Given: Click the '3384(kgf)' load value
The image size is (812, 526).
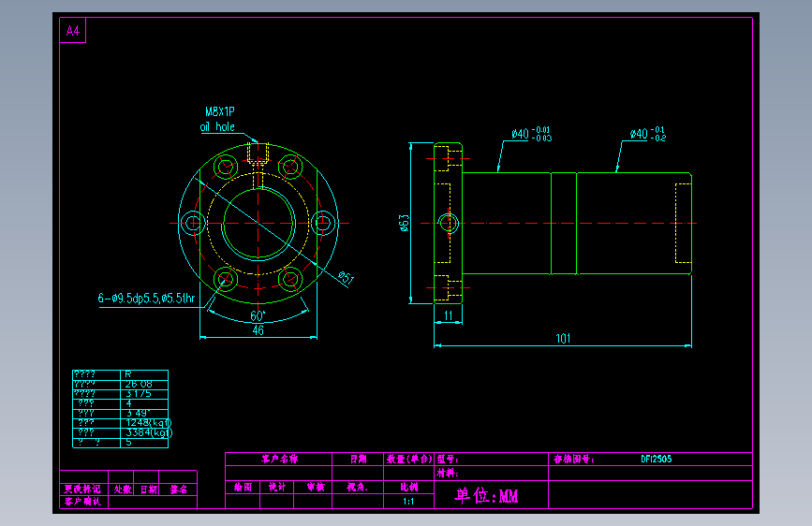Looking at the screenshot, I should click(149, 432).
